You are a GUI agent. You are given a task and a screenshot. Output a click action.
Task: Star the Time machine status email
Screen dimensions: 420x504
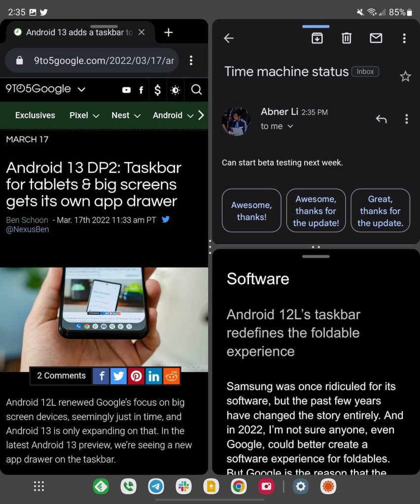[x=405, y=76]
